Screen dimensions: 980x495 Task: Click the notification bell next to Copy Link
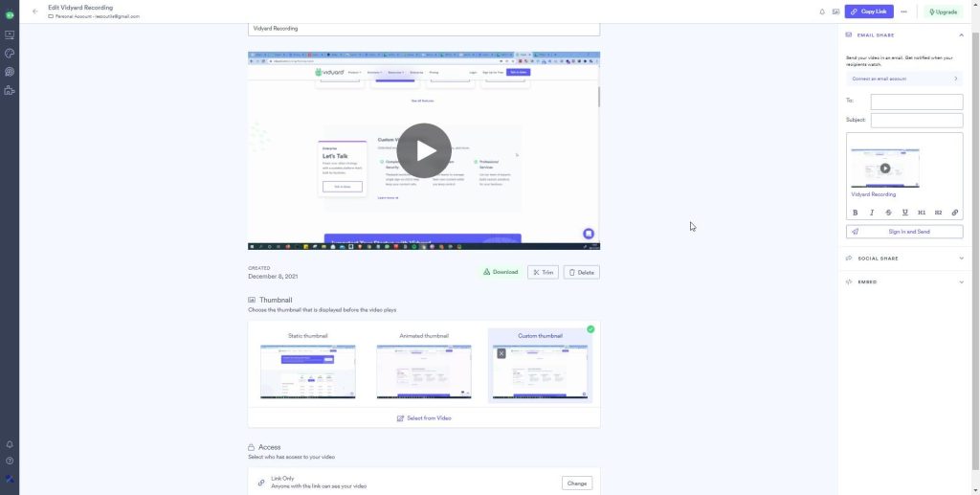[x=822, y=11]
